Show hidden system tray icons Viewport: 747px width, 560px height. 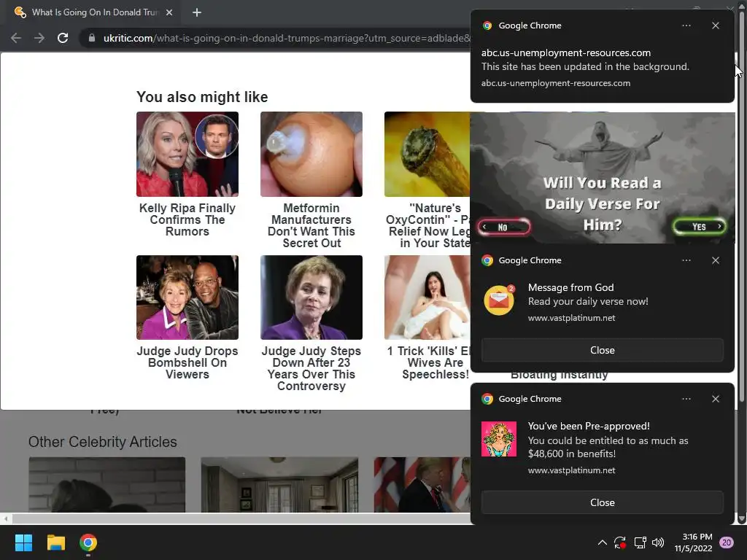coord(602,542)
